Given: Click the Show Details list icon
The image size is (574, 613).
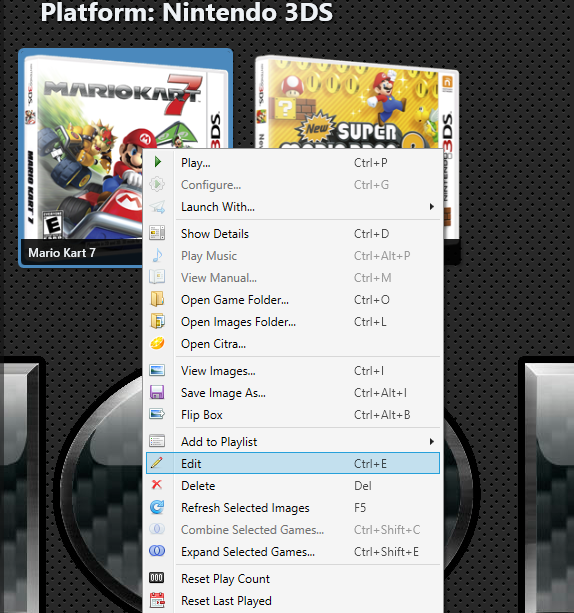Looking at the screenshot, I should 157,233.
